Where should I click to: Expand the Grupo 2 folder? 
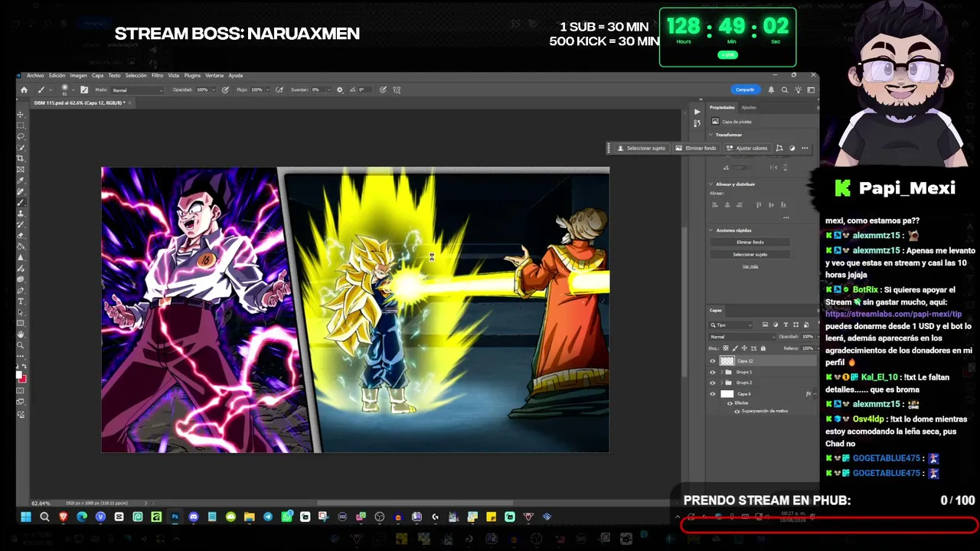[x=722, y=383]
